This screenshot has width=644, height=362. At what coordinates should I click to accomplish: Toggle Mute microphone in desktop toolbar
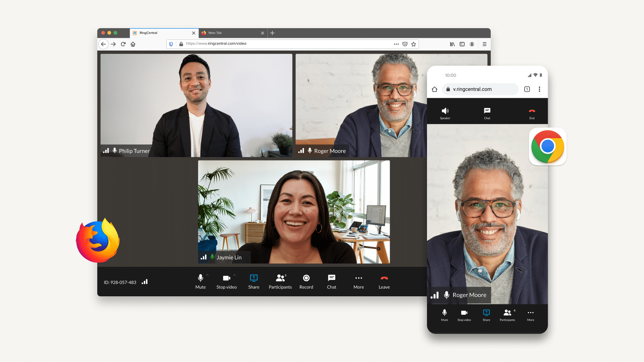pyautogui.click(x=201, y=278)
